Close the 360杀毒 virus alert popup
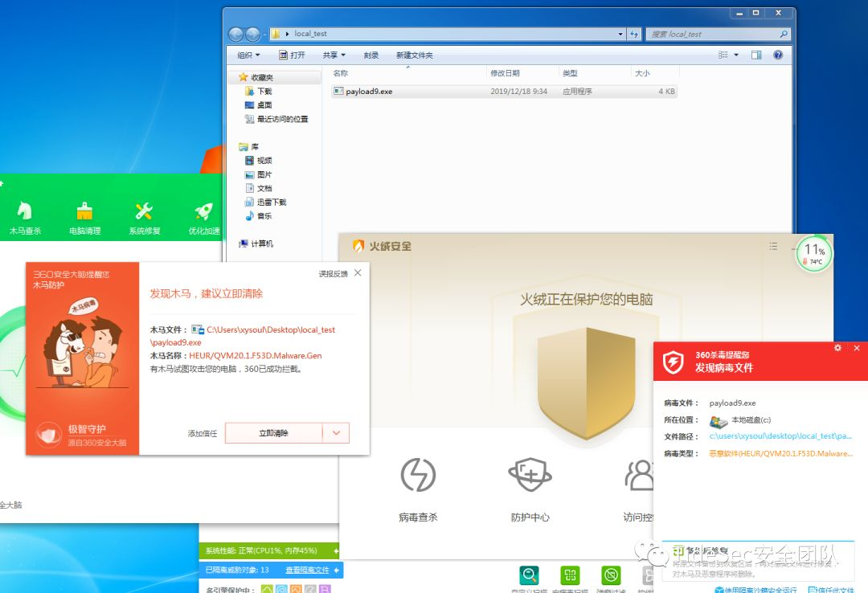The height and width of the screenshot is (593, 868). click(x=857, y=348)
